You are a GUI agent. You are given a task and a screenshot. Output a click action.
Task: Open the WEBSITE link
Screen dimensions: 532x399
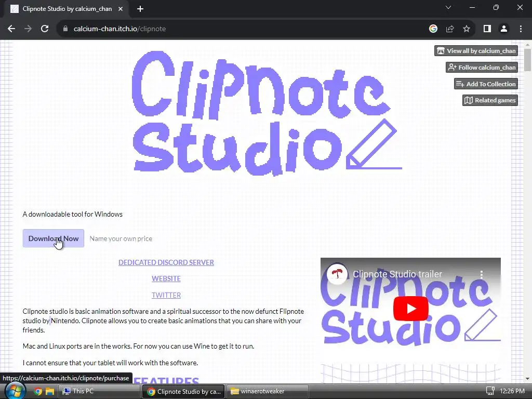click(166, 278)
